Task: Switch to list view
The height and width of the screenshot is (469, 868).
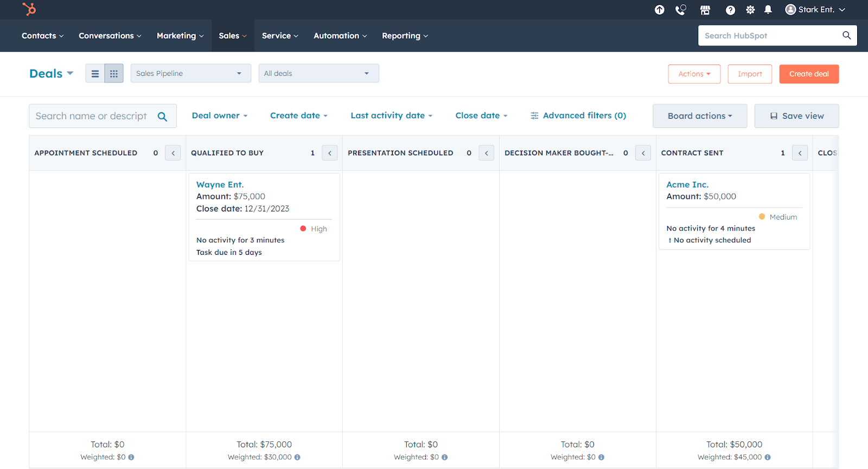Action: (x=95, y=74)
